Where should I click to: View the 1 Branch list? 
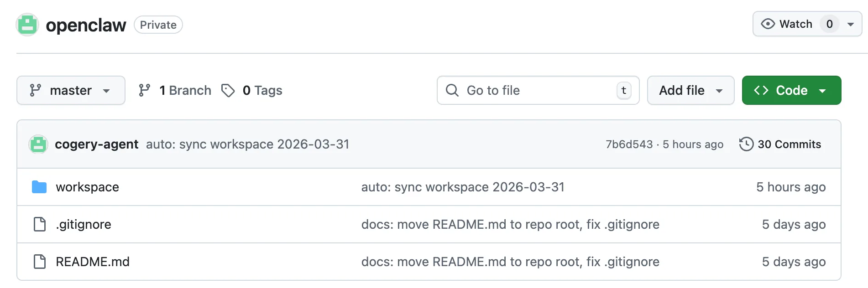pyautogui.click(x=185, y=91)
